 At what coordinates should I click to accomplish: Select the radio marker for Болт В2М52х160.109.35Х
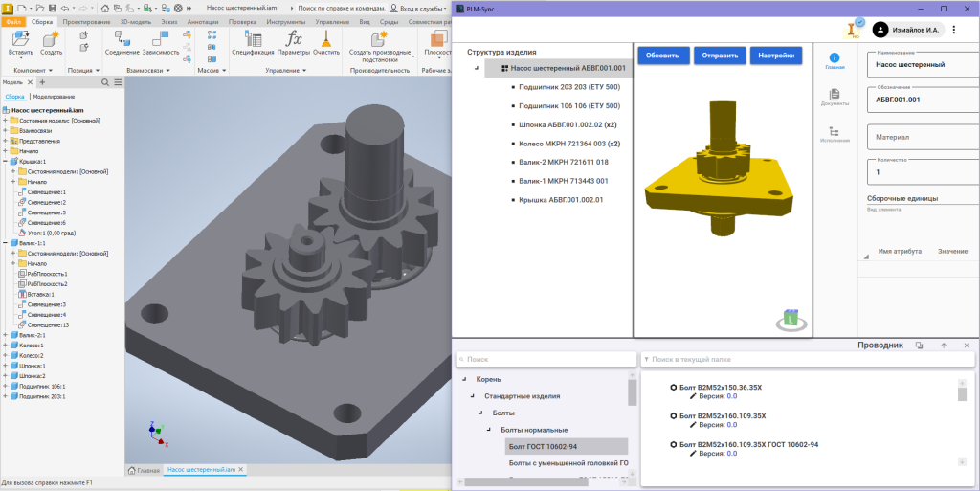pos(673,415)
